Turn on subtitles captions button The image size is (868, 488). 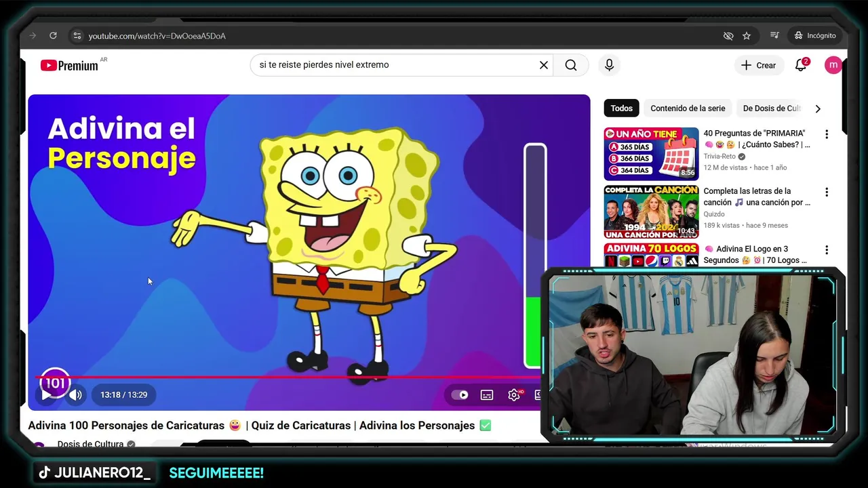pos(487,395)
